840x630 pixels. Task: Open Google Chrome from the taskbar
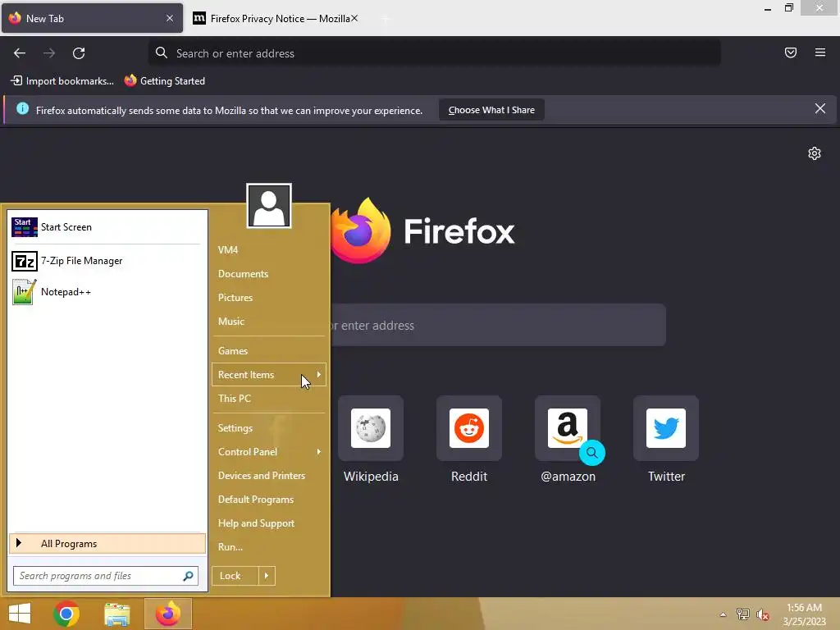66,614
